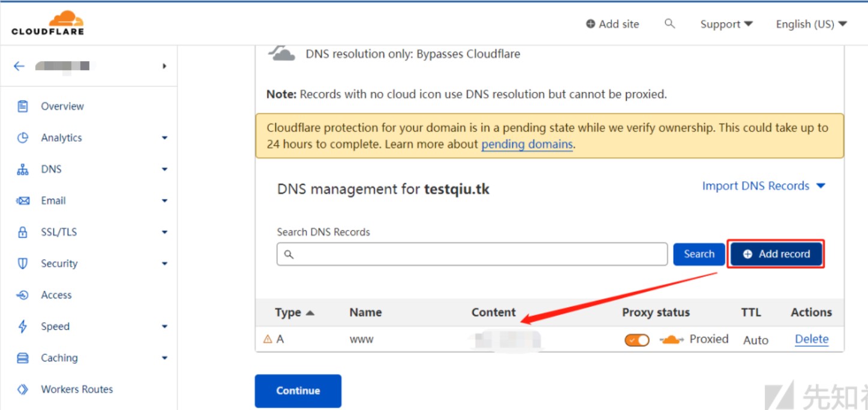Select the Security shield icon
Image resolution: width=868 pixels, height=410 pixels.
click(23, 264)
